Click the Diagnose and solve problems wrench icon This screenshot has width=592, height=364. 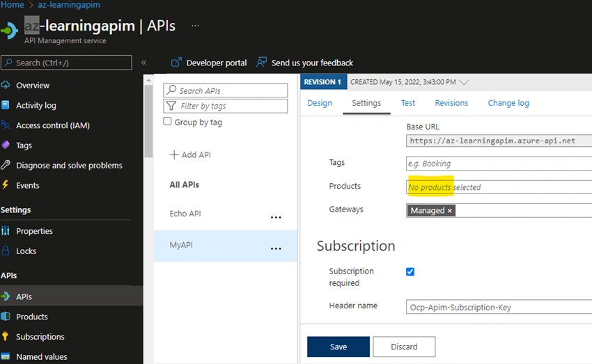(x=6, y=165)
